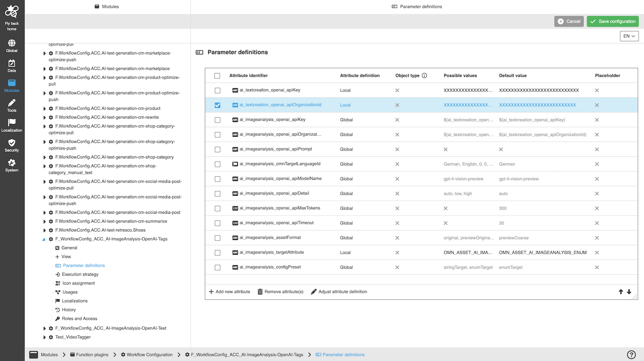Move selected attribute up with arrow

coord(621,292)
